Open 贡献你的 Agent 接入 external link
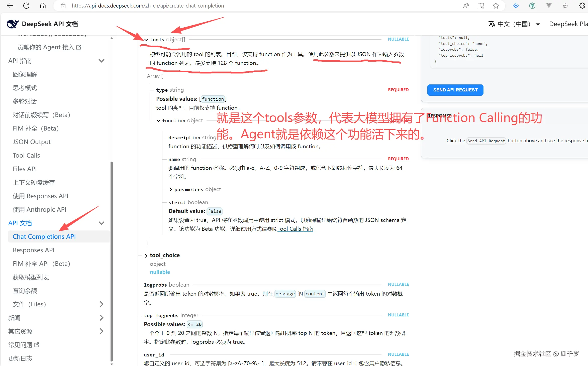This screenshot has height=366, width=588. click(49, 47)
